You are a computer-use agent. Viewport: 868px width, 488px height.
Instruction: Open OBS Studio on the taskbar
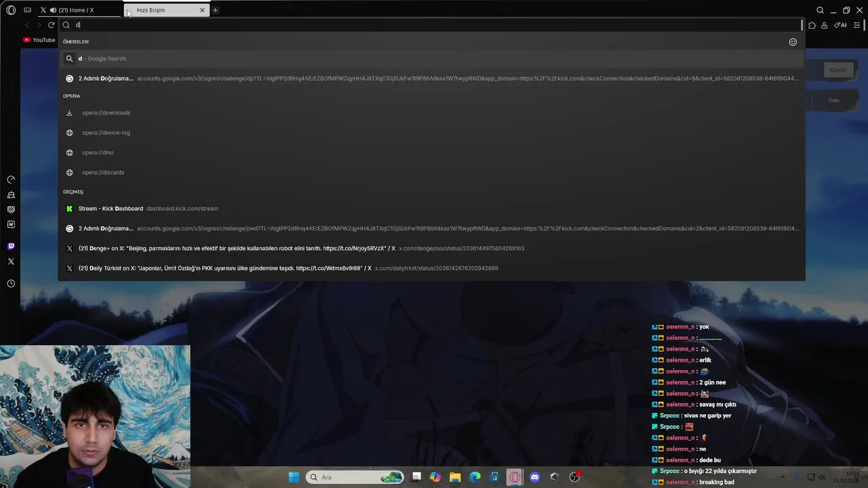[574, 477]
